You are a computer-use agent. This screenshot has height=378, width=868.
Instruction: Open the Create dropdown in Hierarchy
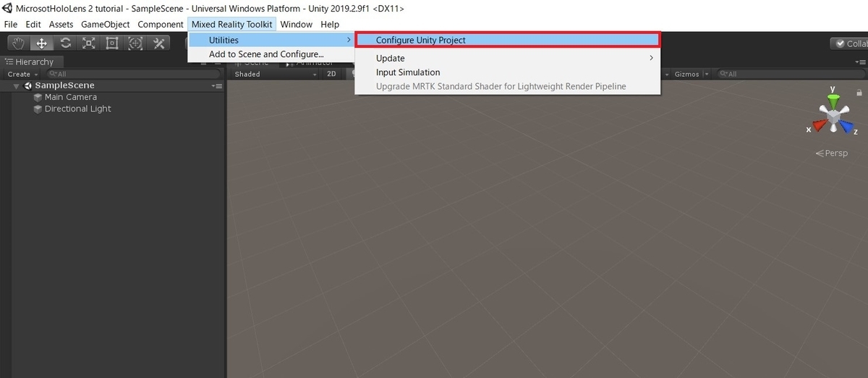click(22, 74)
